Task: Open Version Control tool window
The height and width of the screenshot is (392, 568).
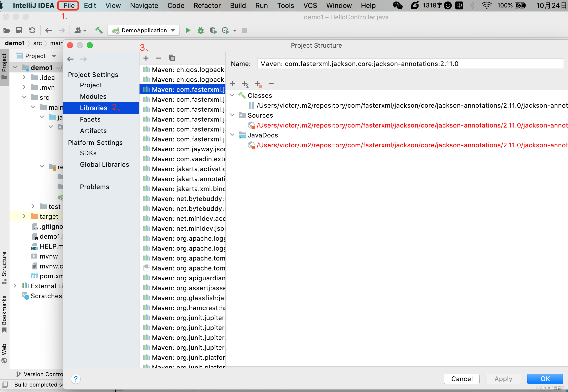Action: [x=39, y=374]
